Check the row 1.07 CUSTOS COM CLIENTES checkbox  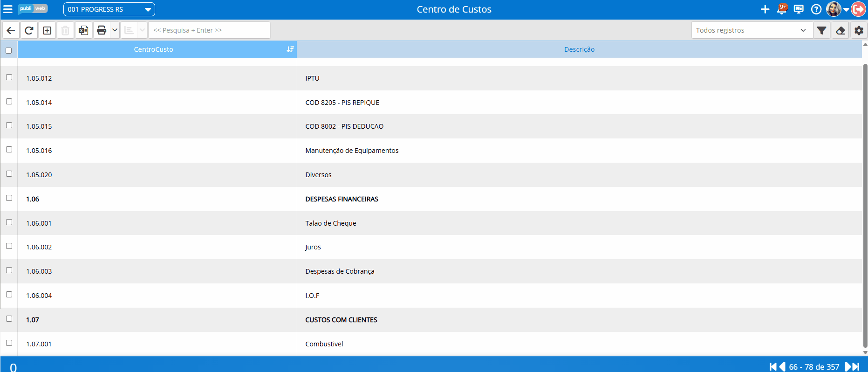pyautogui.click(x=9, y=319)
